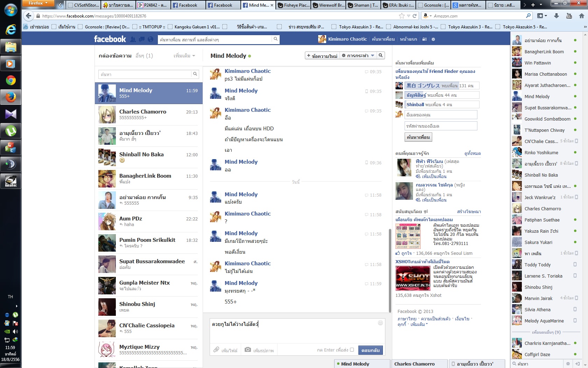Go to หน้าแรก in Facebook header
The image size is (588, 368).
(x=408, y=39)
